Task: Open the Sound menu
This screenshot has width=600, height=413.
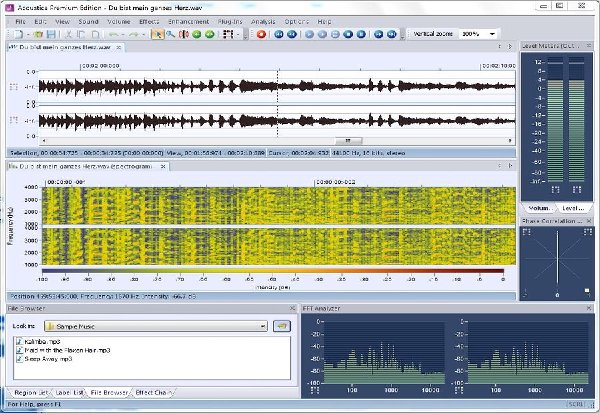Action: click(88, 21)
